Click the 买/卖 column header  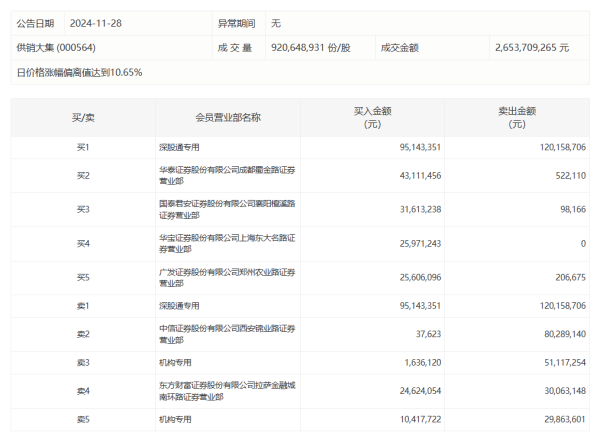click(83, 117)
